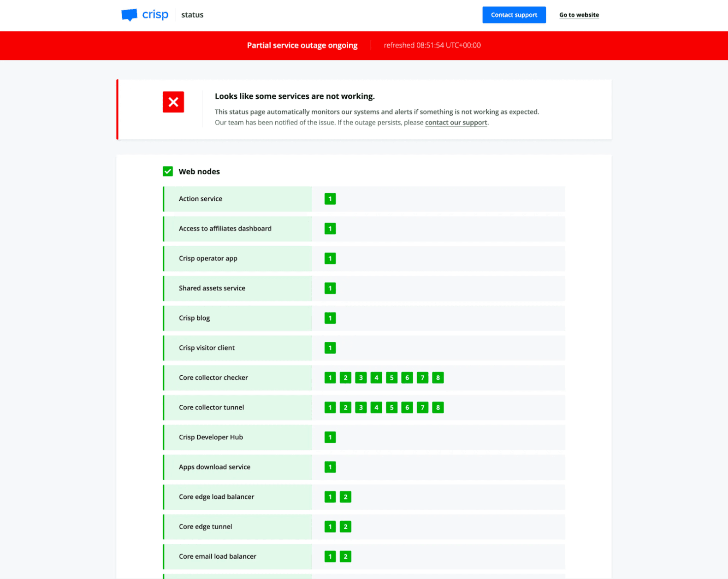The image size is (728, 579).
Task: Select node 1 of Action service
Action: click(330, 199)
